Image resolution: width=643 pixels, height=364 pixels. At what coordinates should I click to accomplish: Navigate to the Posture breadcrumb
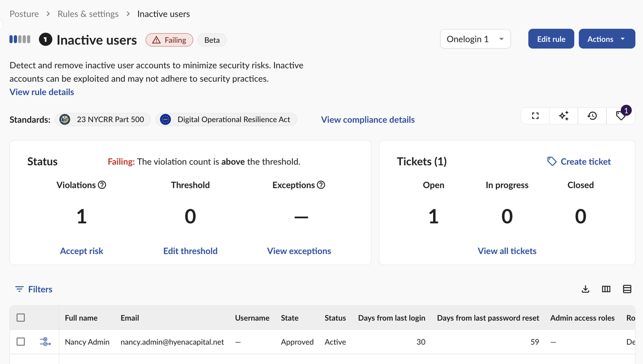click(24, 14)
